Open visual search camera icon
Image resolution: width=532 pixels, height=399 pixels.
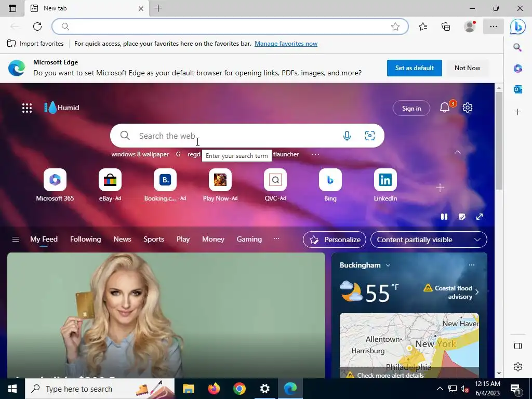tap(370, 136)
